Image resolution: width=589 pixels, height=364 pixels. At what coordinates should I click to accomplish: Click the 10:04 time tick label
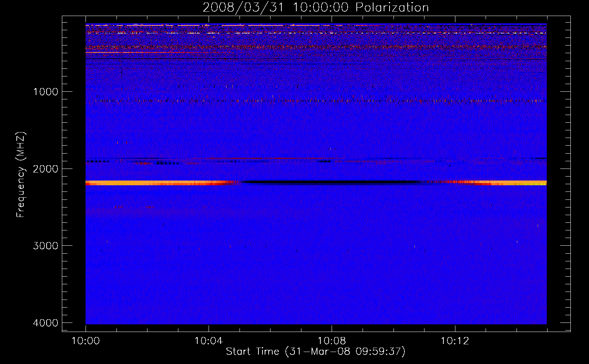click(x=209, y=341)
